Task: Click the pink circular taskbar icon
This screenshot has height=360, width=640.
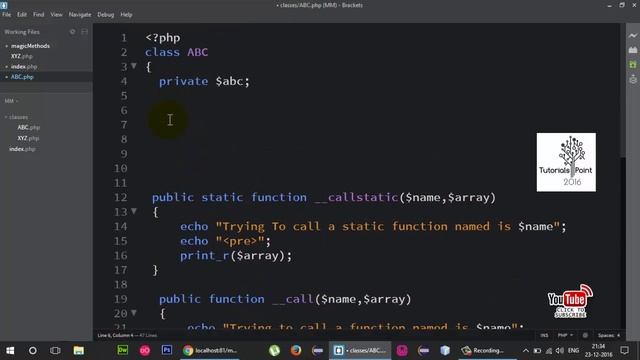Action: (x=144, y=350)
